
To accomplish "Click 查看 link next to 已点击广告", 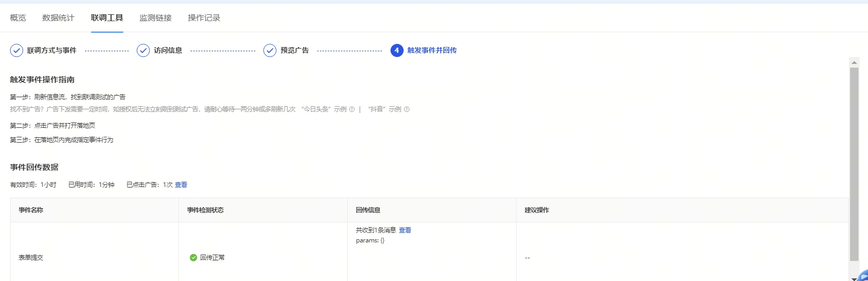I will point(181,185).
